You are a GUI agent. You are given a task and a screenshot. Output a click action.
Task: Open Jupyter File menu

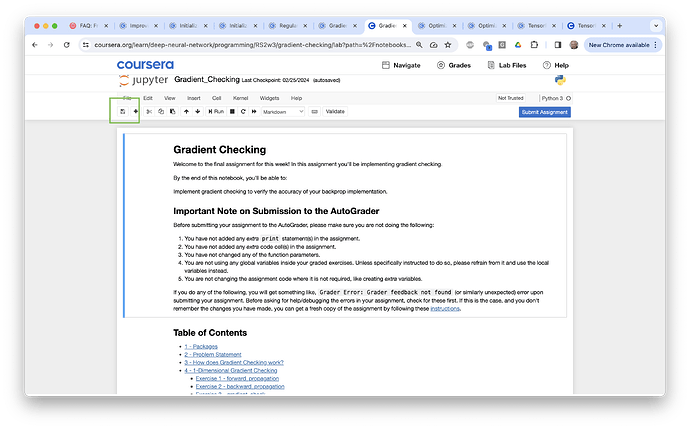(x=127, y=98)
